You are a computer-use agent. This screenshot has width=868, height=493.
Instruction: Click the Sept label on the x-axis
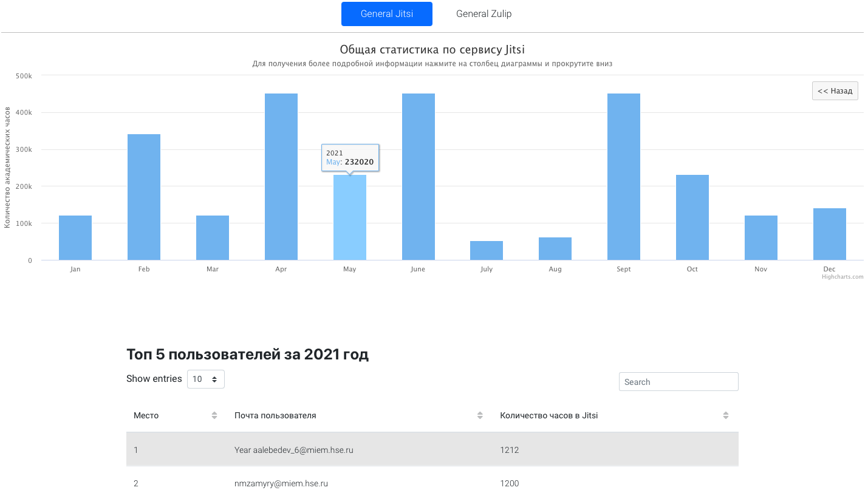tap(624, 269)
